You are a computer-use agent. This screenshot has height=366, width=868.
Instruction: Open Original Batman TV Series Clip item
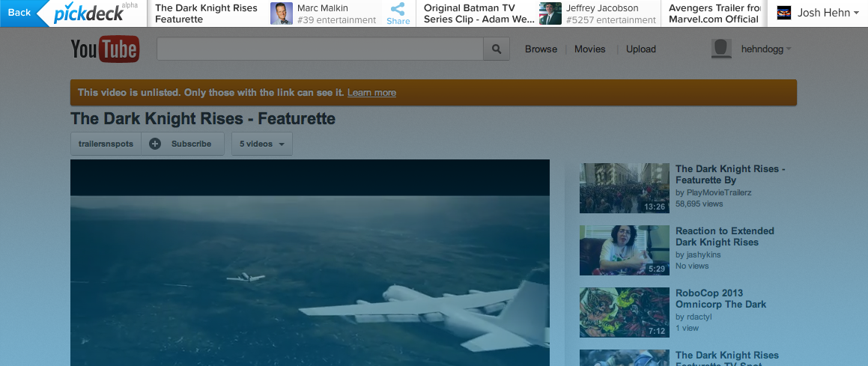[479, 13]
